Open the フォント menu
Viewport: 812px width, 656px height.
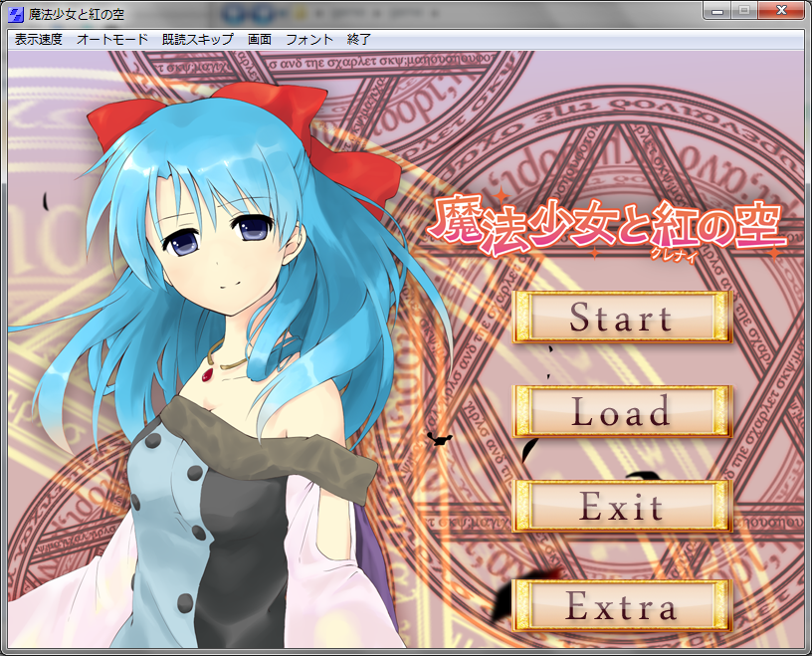tap(309, 40)
